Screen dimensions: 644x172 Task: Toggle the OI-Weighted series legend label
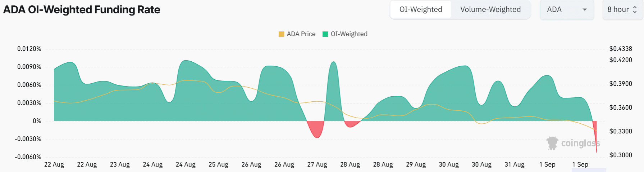point(349,34)
